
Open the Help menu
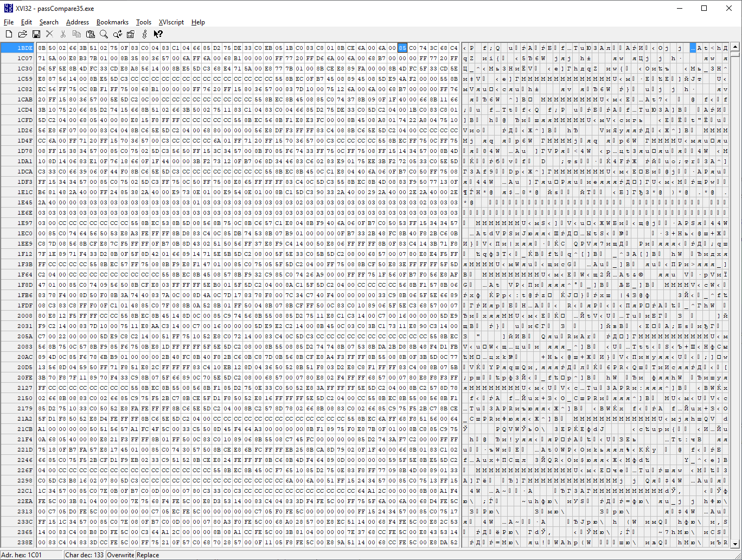(x=198, y=22)
